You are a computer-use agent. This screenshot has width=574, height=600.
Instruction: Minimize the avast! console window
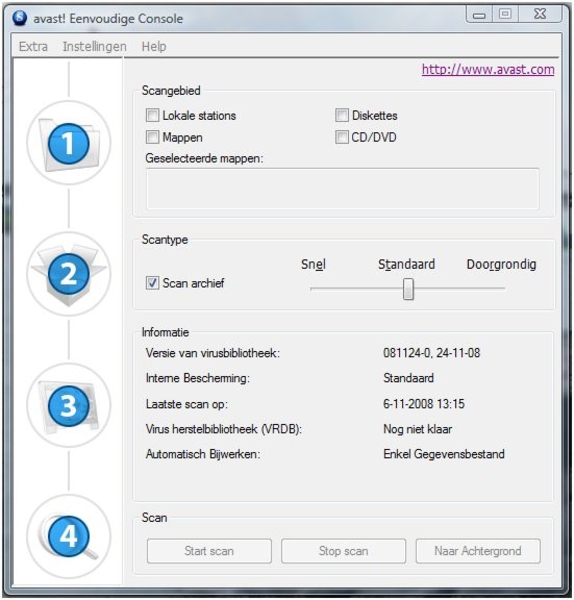click(x=479, y=15)
